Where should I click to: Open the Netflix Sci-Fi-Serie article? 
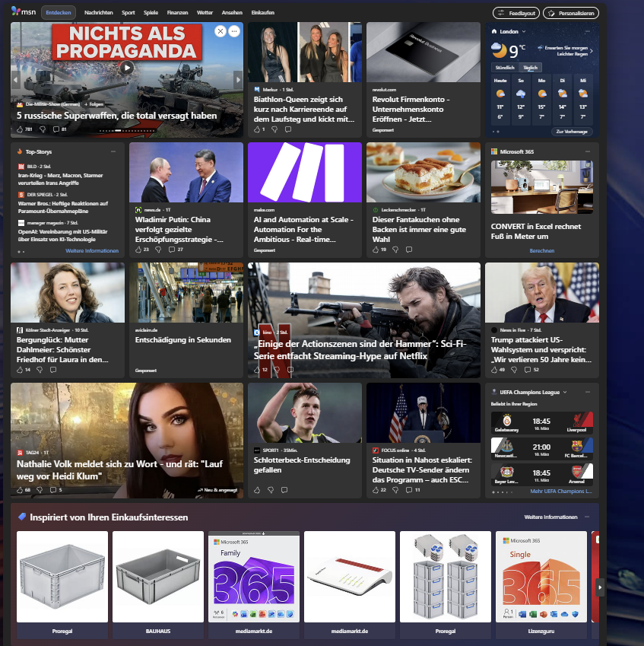pyautogui.click(x=364, y=320)
